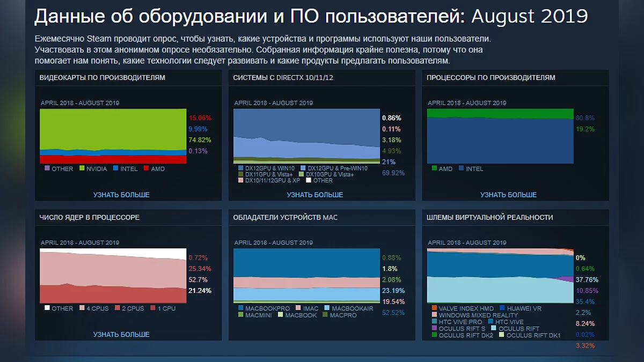Select VALVE INDEX HMD legend entry
Screen dimensions: 644x362
(462, 308)
